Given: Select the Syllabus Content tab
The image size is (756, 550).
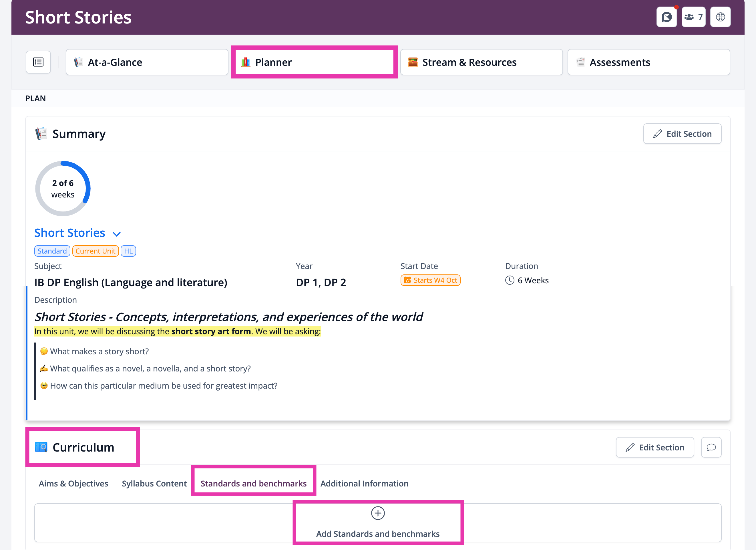Looking at the screenshot, I should pyautogui.click(x=154, y=484).
